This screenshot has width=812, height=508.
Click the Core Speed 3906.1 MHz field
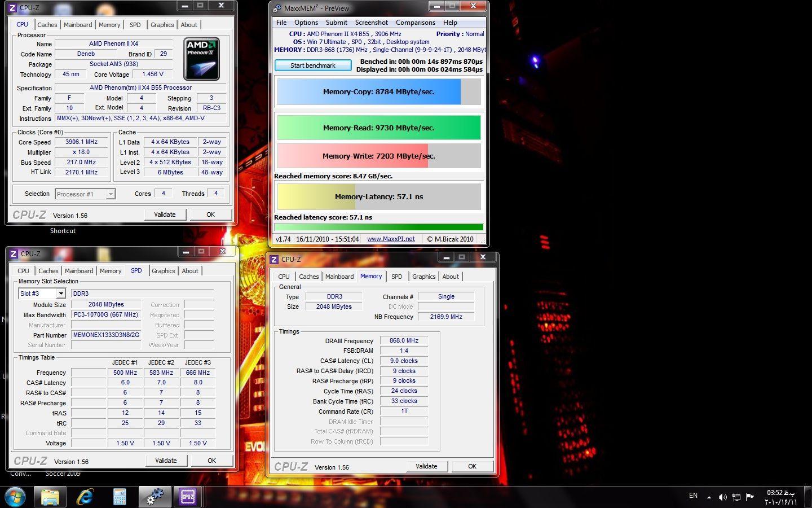[x=81, y=142]
